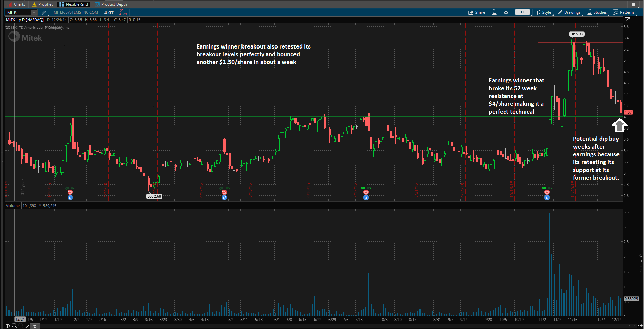Open chart settings gear icon

[x=506, y=12]
